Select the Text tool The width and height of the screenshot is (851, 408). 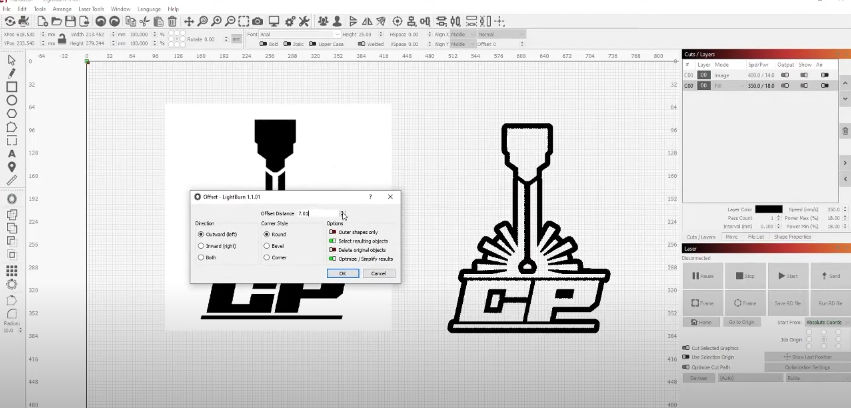pyautogui.click(x=11, y=154)
